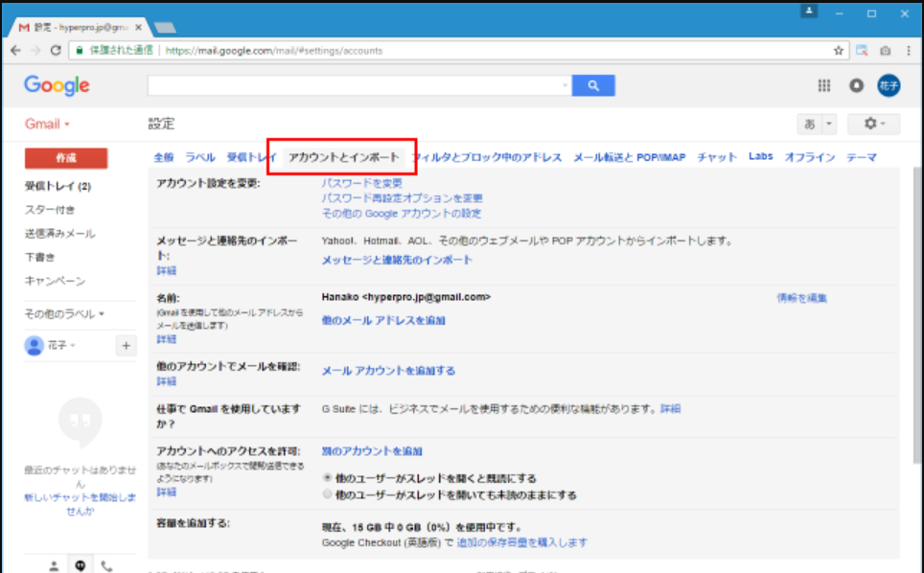Click 追加の保存容量を購入します link
This screenshot has width=924, height=573.
point(522,542)
